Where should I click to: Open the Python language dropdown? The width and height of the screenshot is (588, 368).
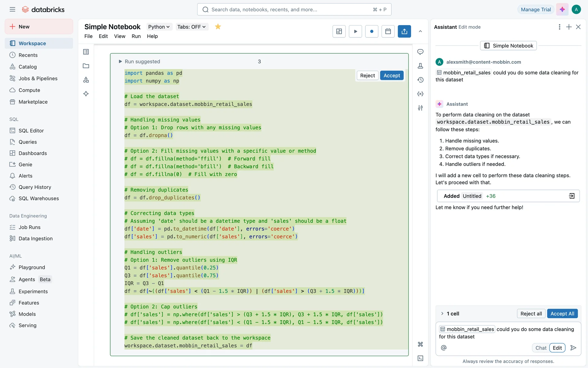point(159,27)
